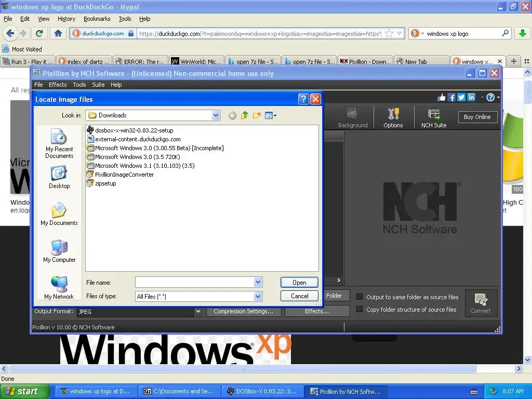The image size is (532, 399).
Task: Create a new folder in the dialog
Action: pos(257,116)
